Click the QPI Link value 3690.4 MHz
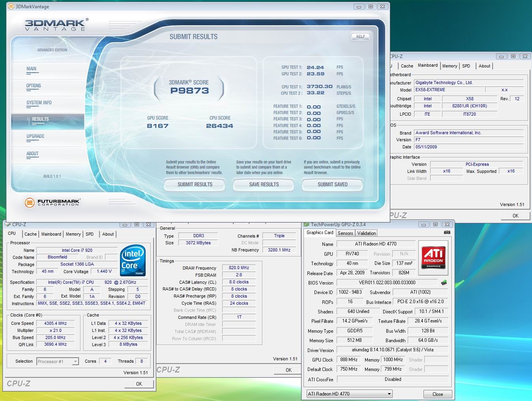The width and height of the screenshot is (532, 401). pos(56,344)
